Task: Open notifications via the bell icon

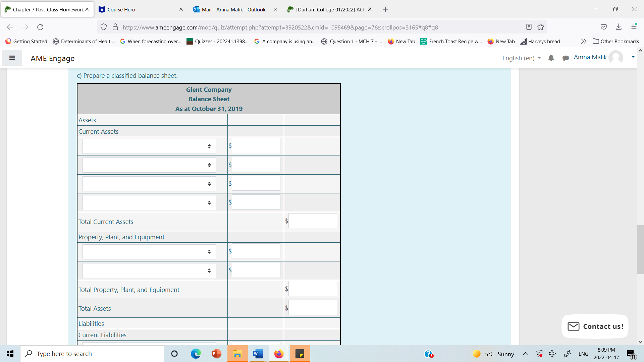Action: click(551, 58)
